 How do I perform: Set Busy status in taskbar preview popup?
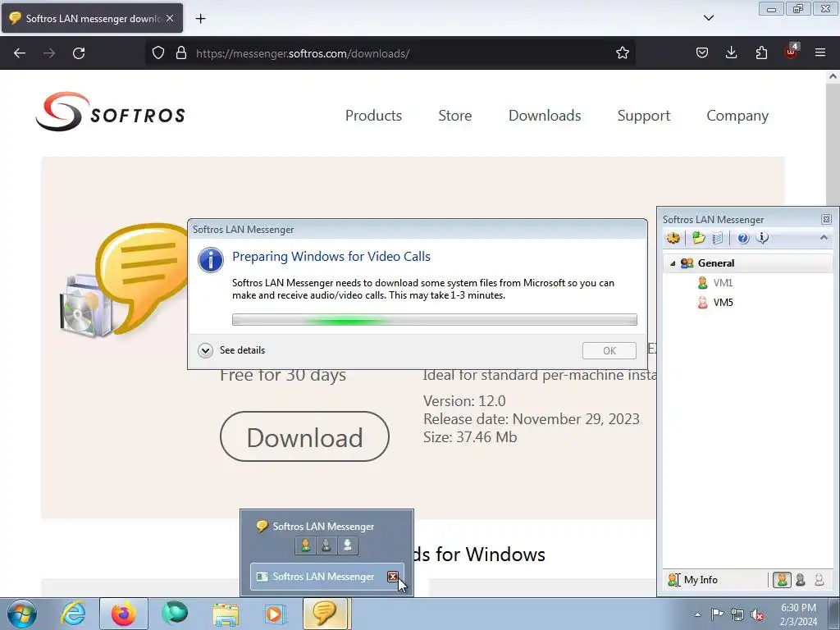coord(326,546)
